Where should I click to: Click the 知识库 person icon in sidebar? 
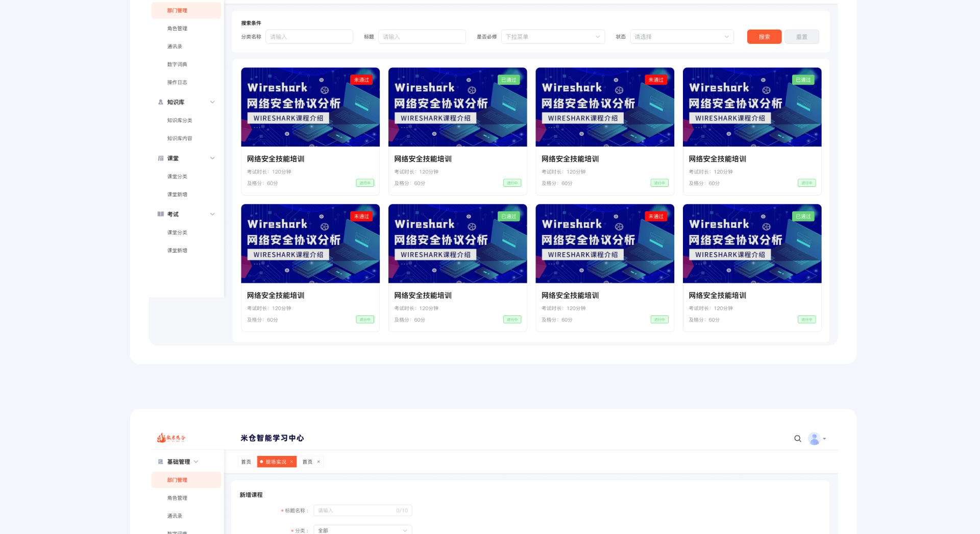coord(161,102)
